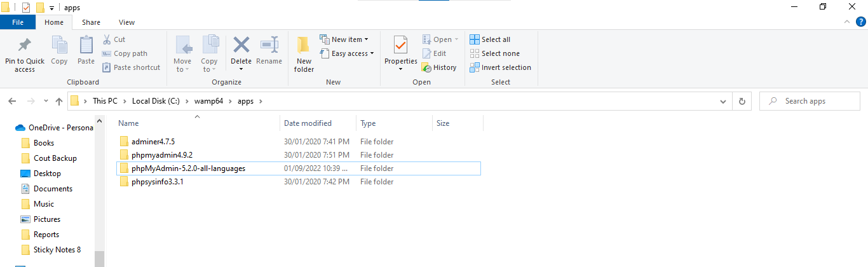Viewport: 868px width, 267px height.
Task: Expand the Properties dropdown arrow
Action: [400, 69]
